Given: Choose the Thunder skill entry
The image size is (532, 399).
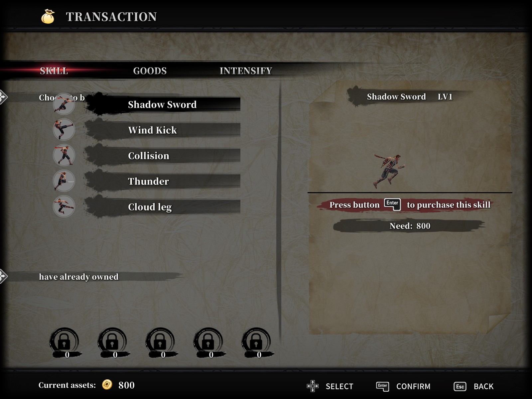Looking at the screenshot, I should (163, 181).
